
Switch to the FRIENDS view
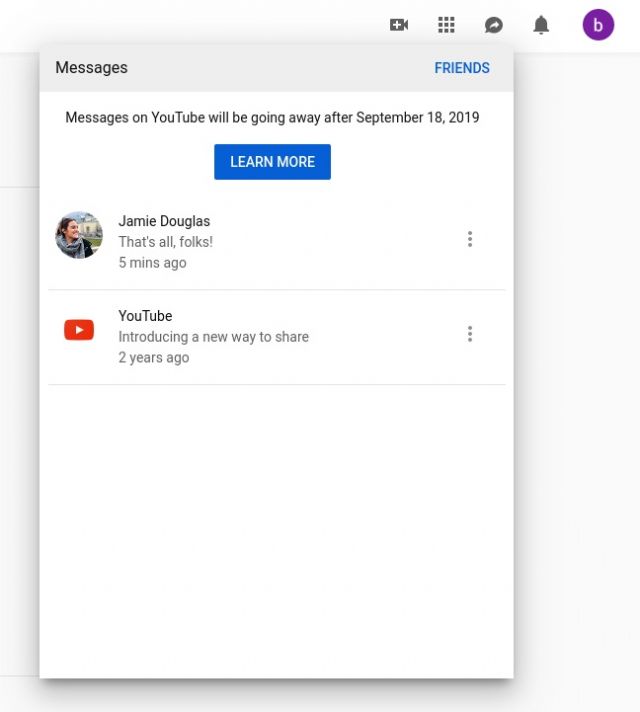(462, 68)
